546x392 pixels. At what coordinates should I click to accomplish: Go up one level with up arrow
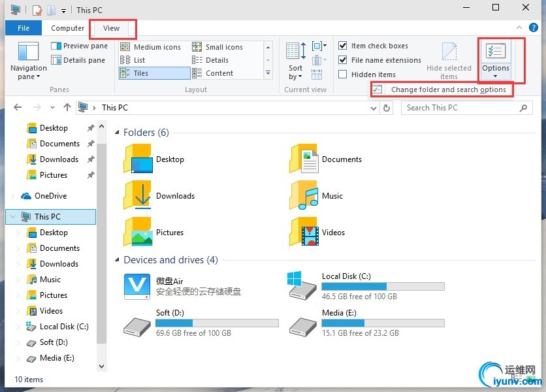[x=67, y=107]
